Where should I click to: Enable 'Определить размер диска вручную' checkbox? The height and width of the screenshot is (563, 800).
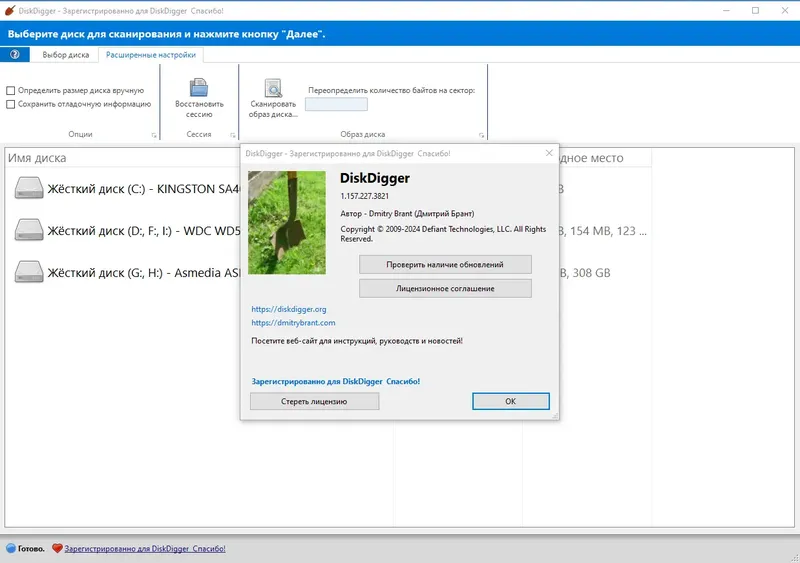point(11,90)
